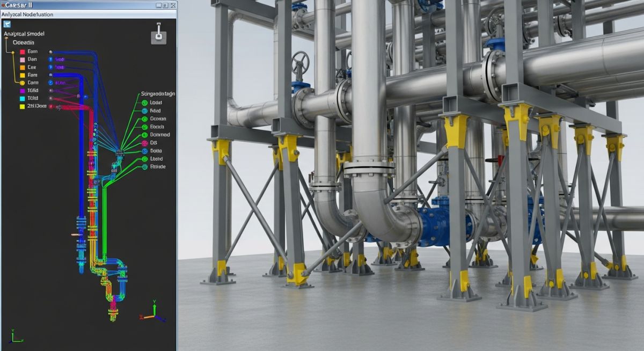Click the cyan legend swatch
This screenshot has width=644, height=351.
coord(23,99)
